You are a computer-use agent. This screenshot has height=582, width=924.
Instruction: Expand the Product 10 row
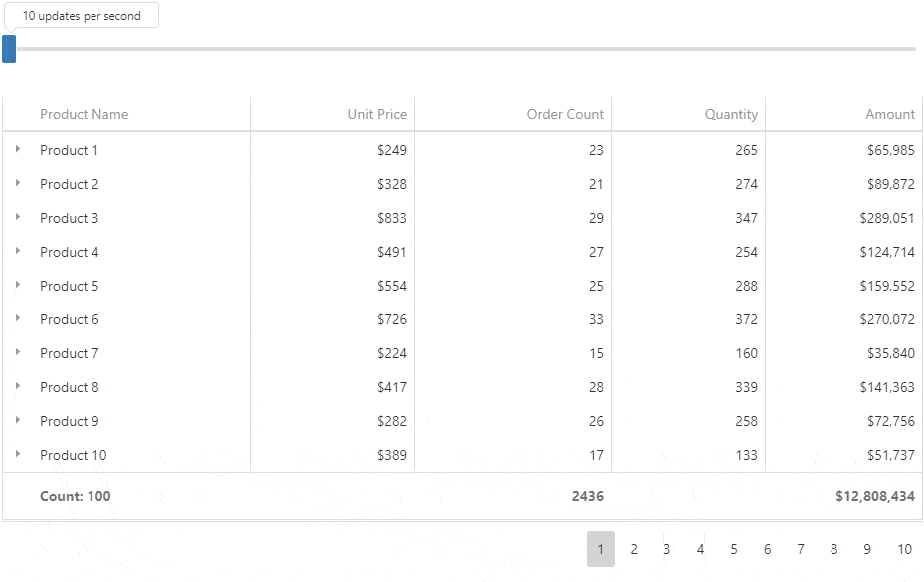[x=18, y=454]
